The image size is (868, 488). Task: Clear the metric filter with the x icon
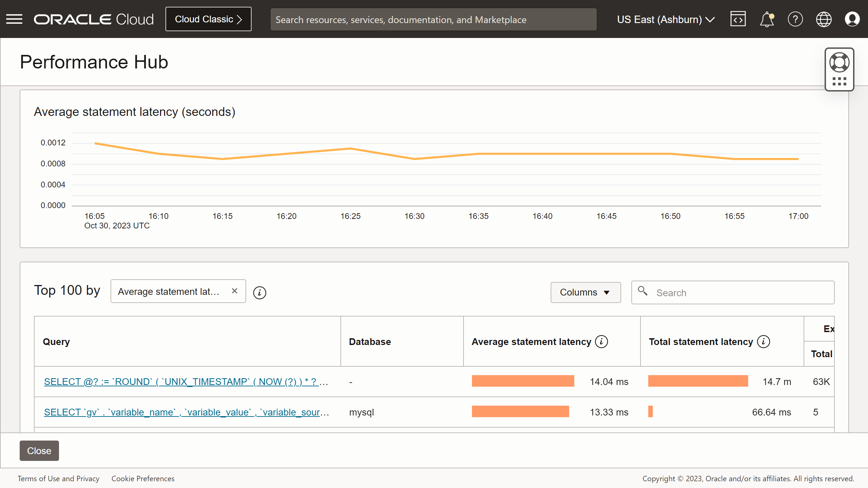pos(235,291)
